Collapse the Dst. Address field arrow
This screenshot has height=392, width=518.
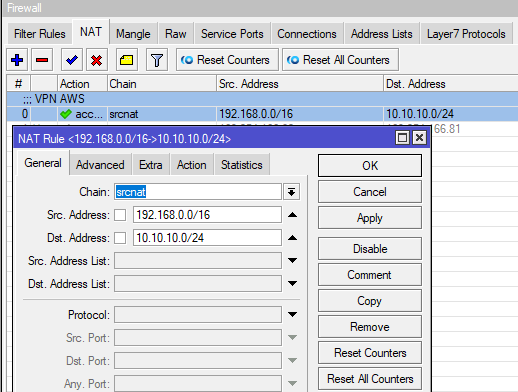coord(292,238)
